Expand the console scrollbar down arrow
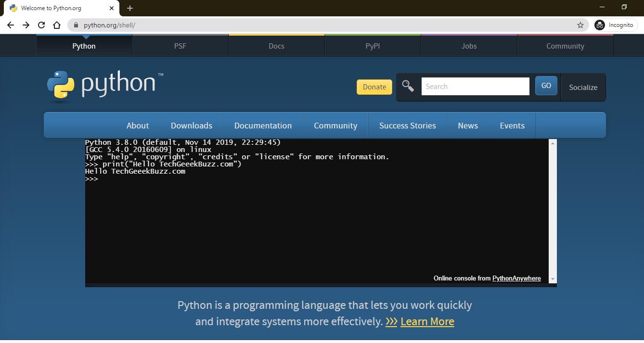644x343 pixels. click(553, 279)
